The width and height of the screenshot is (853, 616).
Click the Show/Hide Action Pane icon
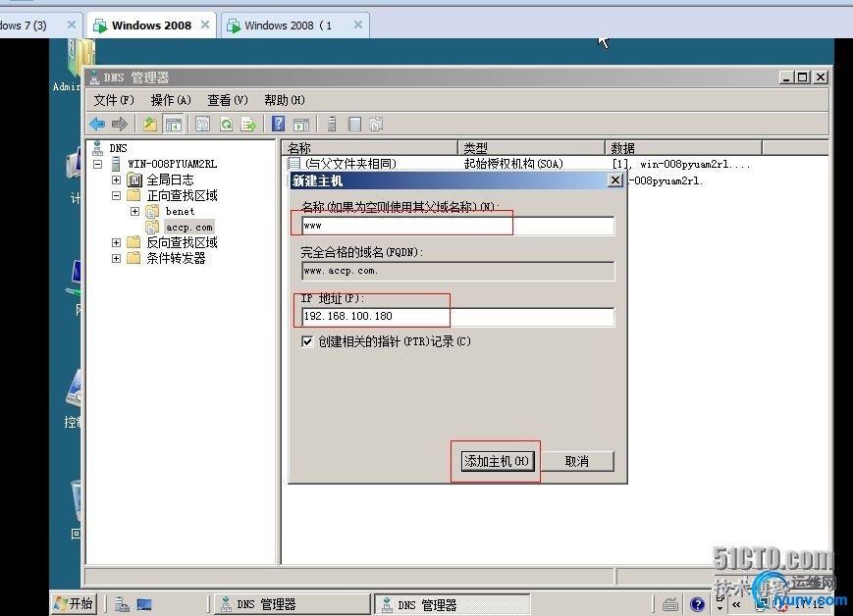[x=301, y=125]
